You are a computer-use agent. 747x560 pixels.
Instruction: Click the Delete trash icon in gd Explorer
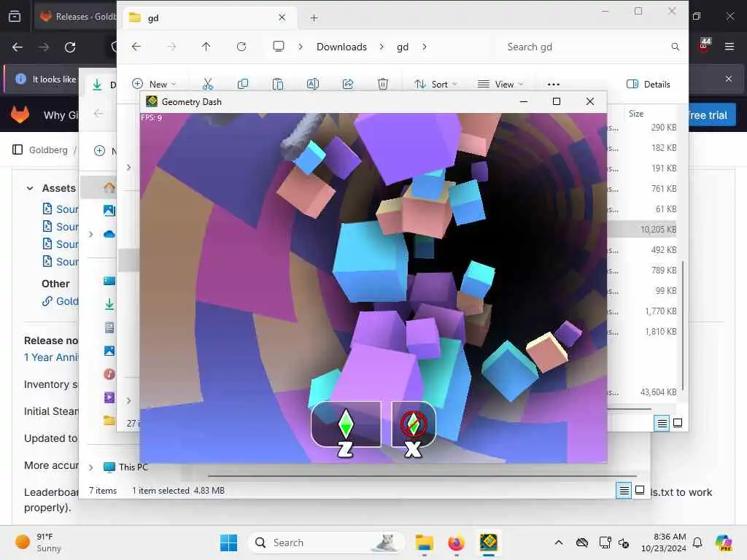click(382, 85)
